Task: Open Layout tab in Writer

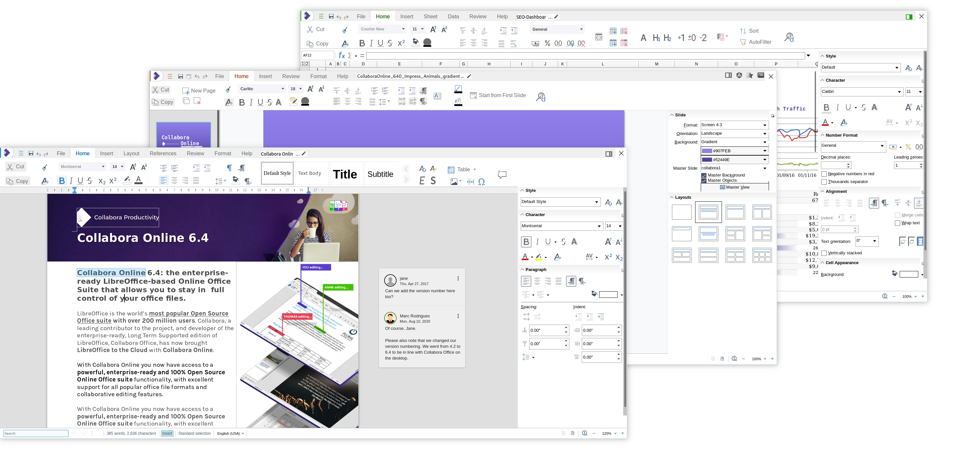Action: pos(131,153)
